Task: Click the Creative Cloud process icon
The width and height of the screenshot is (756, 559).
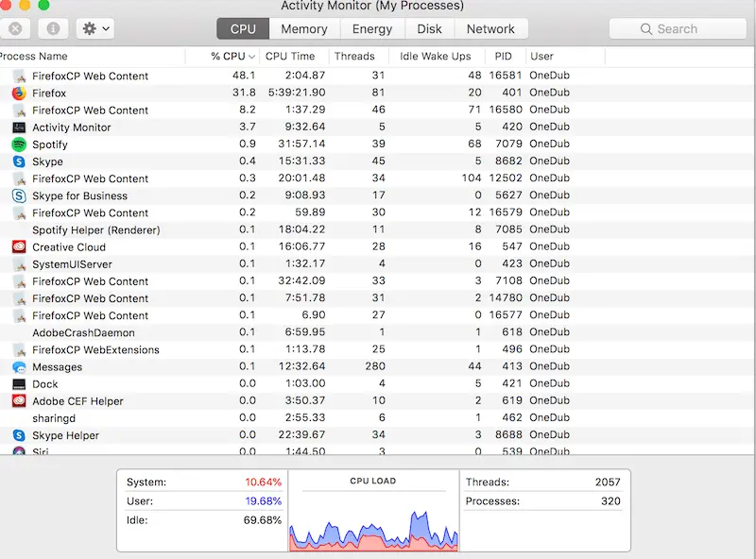Action: point(19,247)
